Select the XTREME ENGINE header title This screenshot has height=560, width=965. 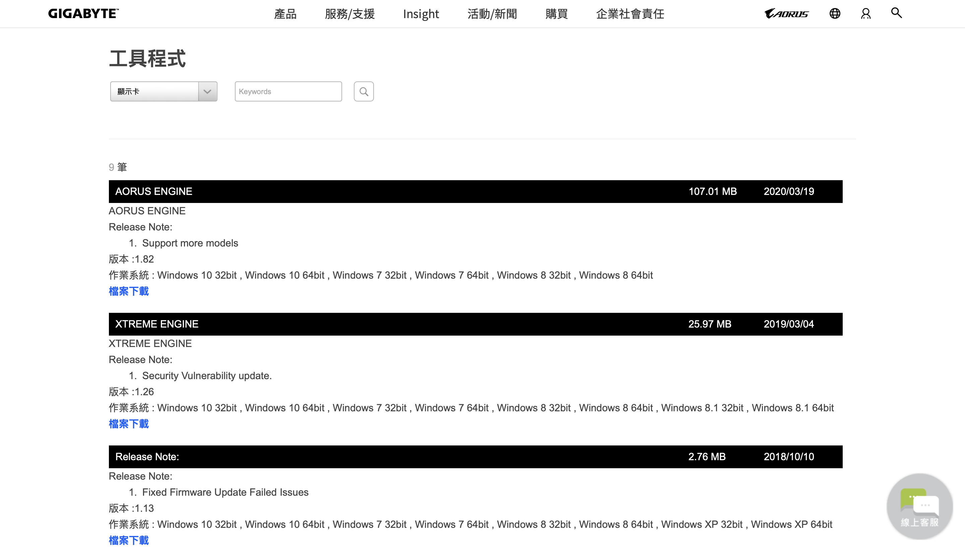pos(157,324)
